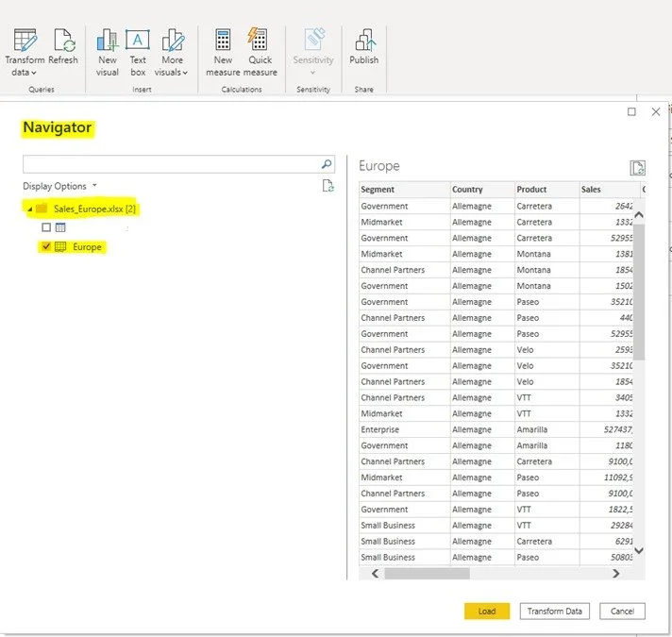
Task: Click the preview scroll down arrow
Action: coord(639,550)
